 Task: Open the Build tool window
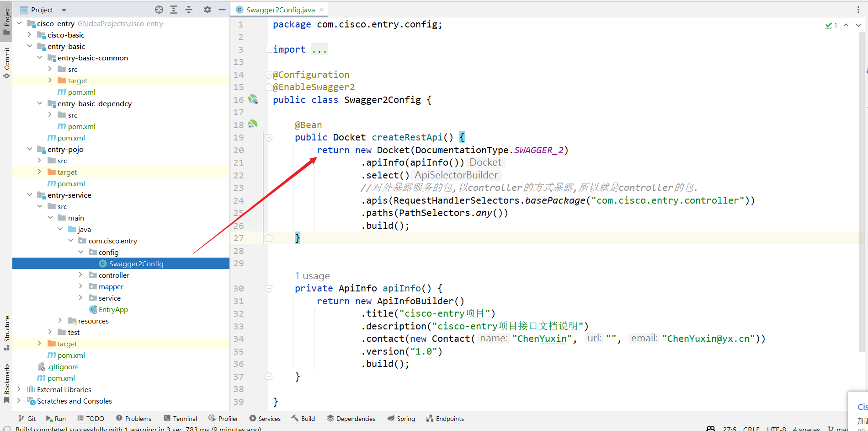[x=304, y=418]
